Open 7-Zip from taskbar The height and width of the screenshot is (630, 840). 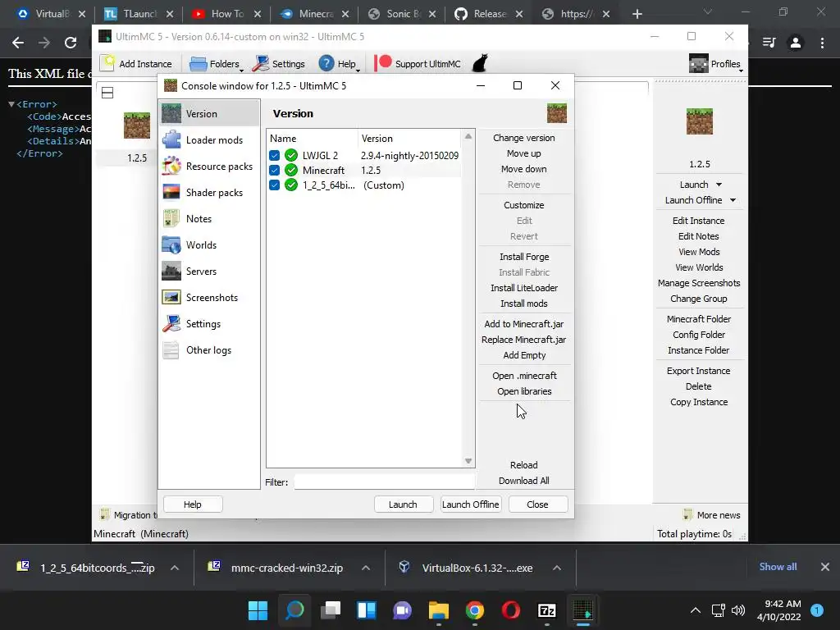click(546, 610)
